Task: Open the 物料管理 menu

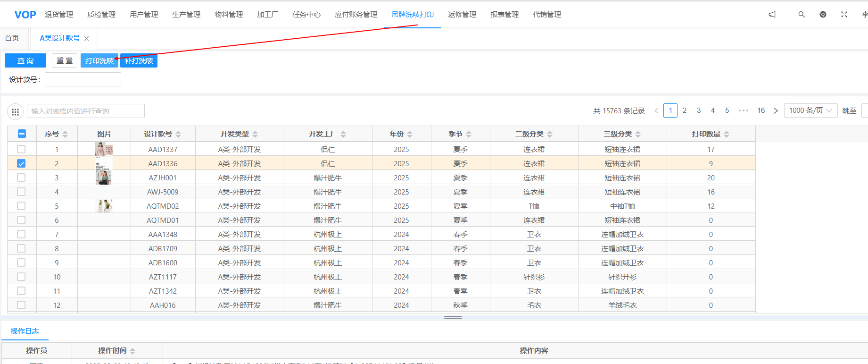Action: click(229, 15)
